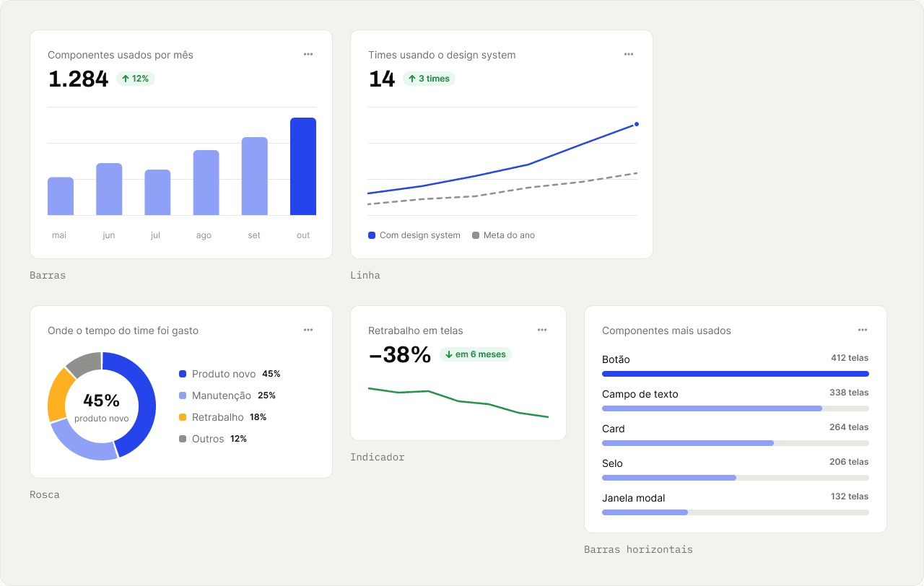Image resolution: width=924 pixels, height=586 pixels.
Task: Click the Campo de texto progress bar
Action: click(x=736, y=408)
